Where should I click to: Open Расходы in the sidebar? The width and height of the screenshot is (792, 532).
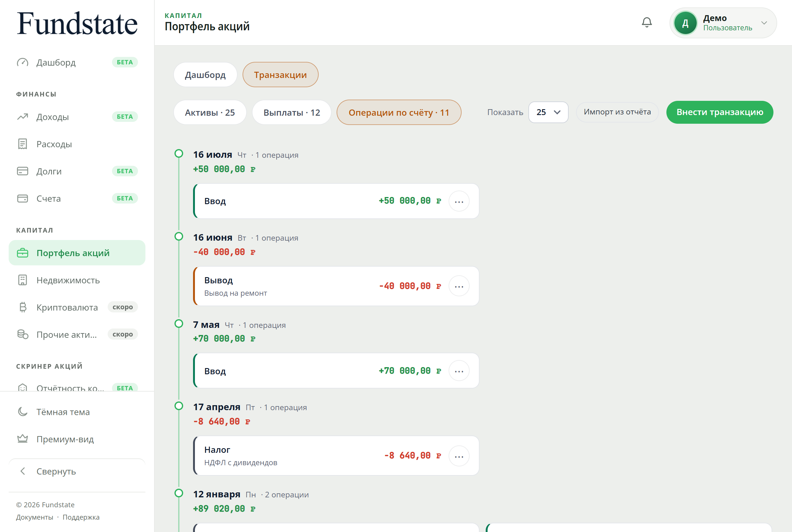[x=77, y=144]
